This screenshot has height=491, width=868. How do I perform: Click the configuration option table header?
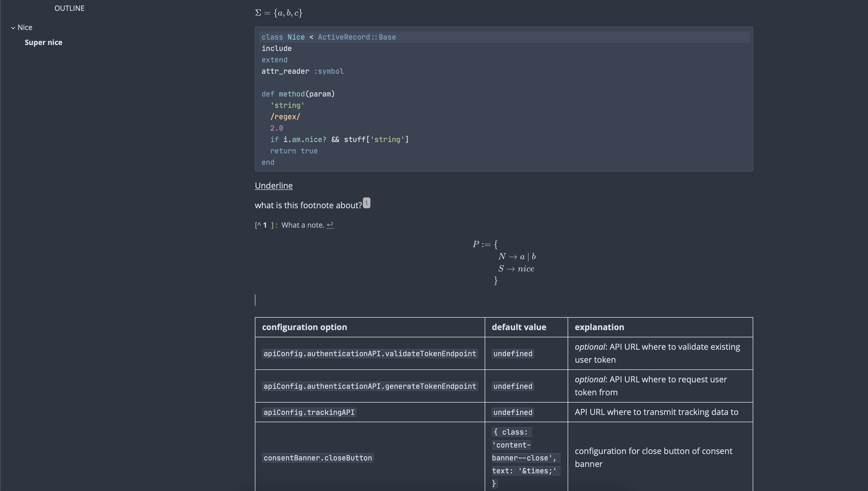[x=304, y=327]
